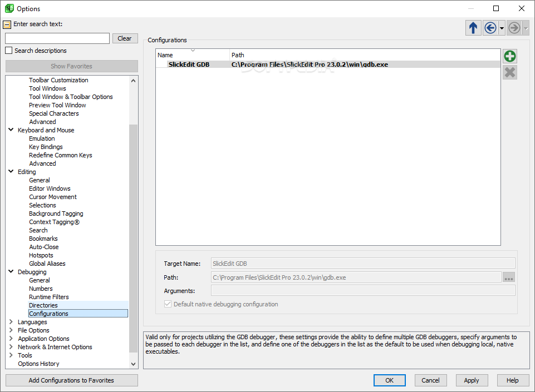Toggle Default native debugging configuration checkbox
The height and width of the screenshot is (392, 535).
point(168,304)
